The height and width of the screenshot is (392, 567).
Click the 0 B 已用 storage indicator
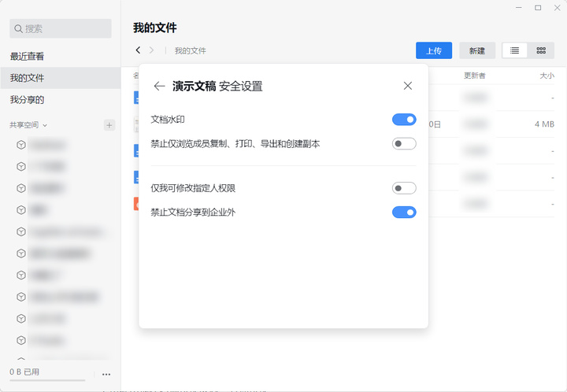tap(24, 372)
